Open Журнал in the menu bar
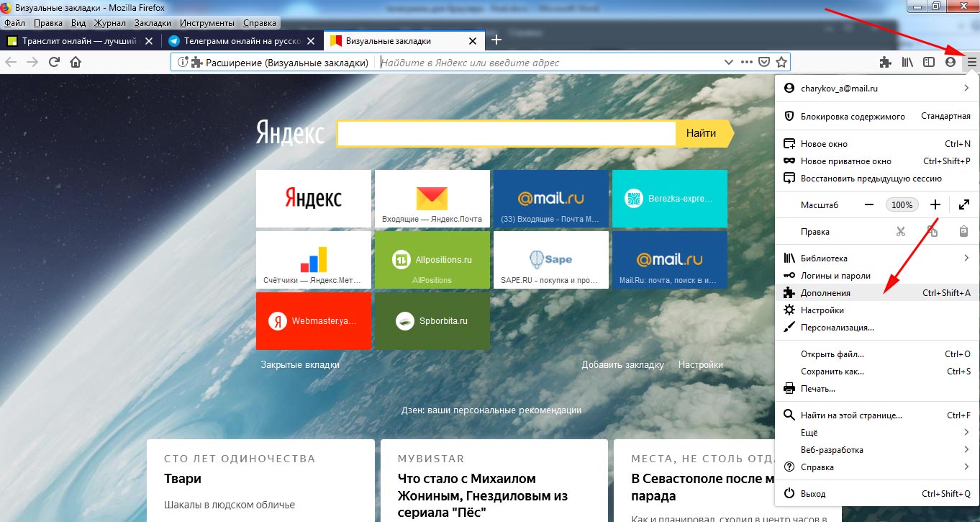 (x=110, y=23)
